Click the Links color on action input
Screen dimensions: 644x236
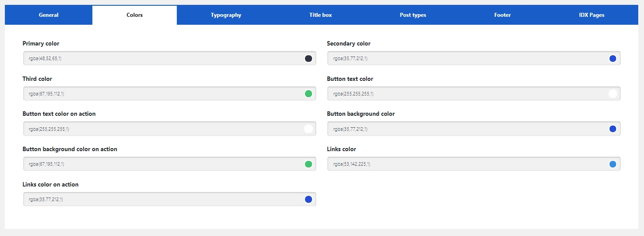tap(159, 199)
